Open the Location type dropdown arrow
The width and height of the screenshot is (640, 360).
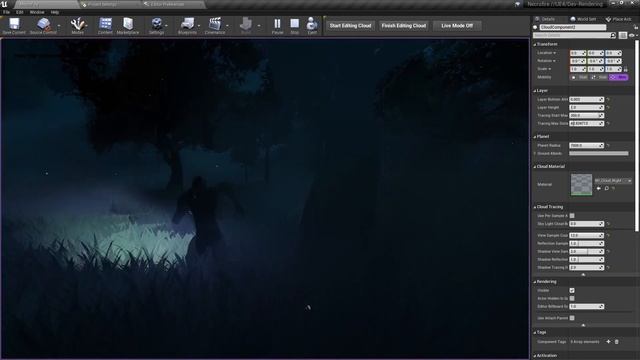coord(554,53)
